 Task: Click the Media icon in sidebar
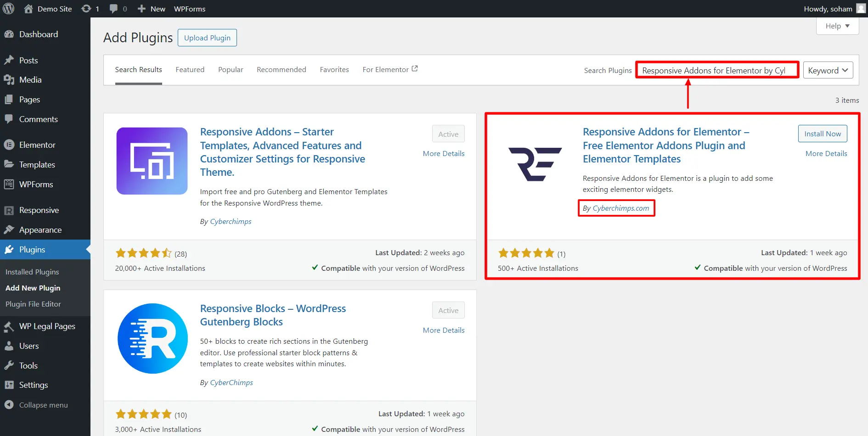pos(9,80)
